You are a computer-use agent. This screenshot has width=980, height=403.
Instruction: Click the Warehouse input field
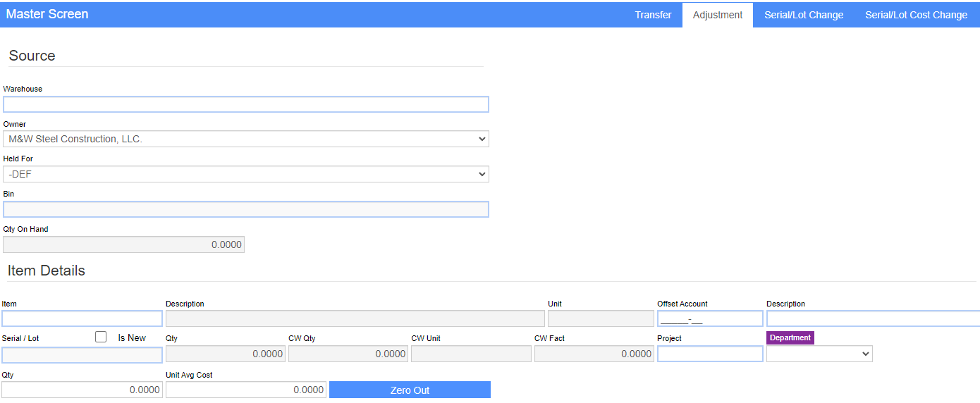[246, 104]
